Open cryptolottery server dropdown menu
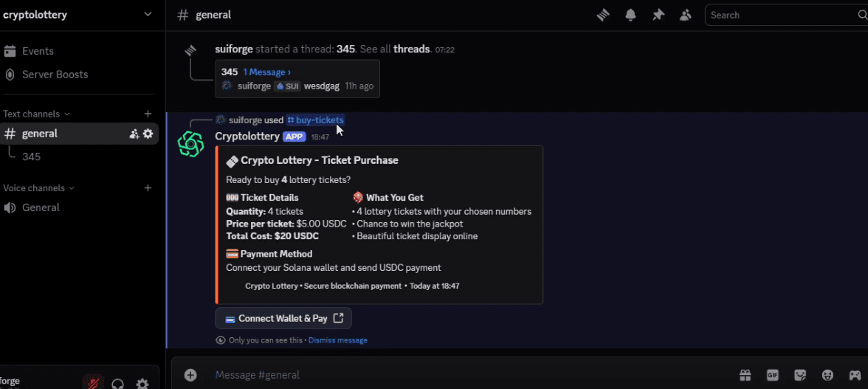Screen dimensions: 868x389 (x=148, y=14)
